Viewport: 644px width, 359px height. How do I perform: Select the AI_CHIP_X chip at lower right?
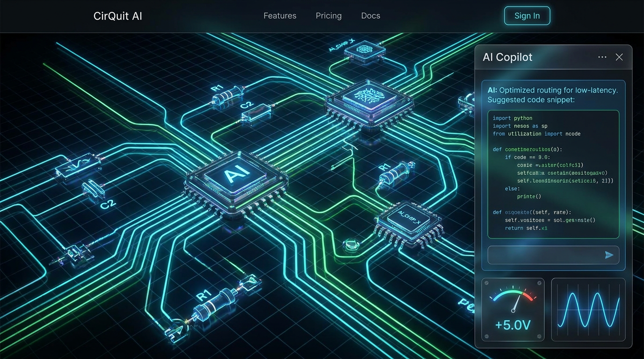click(409, 223)
